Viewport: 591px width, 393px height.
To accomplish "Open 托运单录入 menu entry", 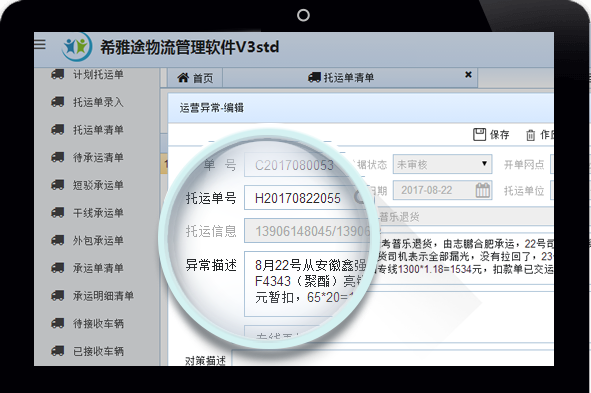I will click(98, 102).
